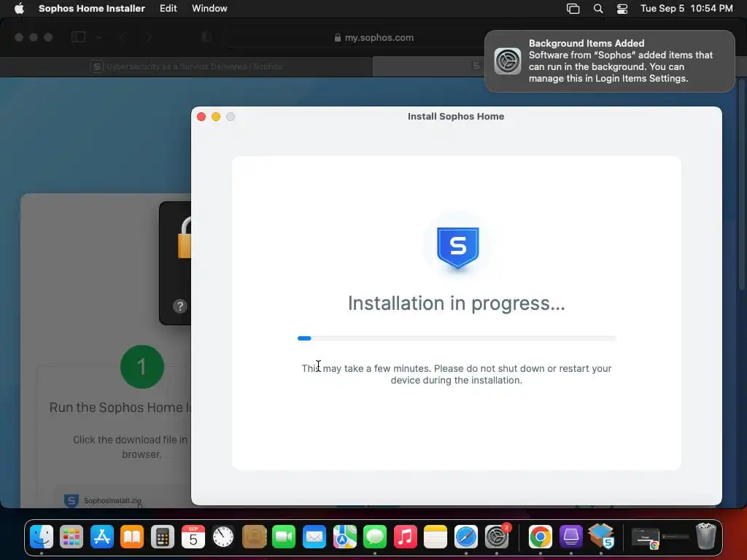Open Maps from the Dock
This screenshot has height=560, width=747.
point(344,537)
